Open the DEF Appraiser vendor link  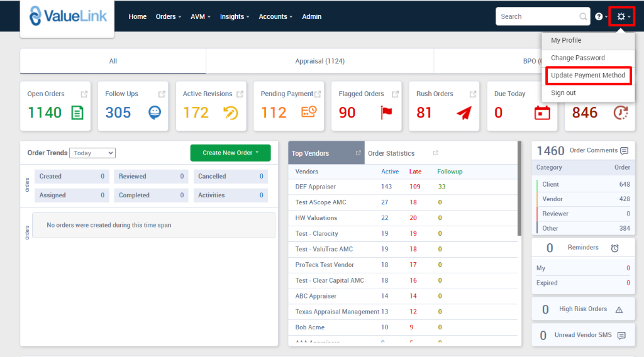316,187
